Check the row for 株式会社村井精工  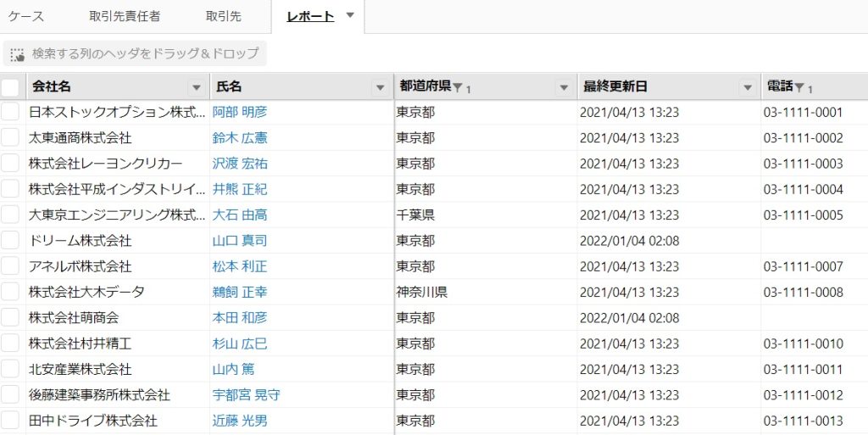click(10, 343)
